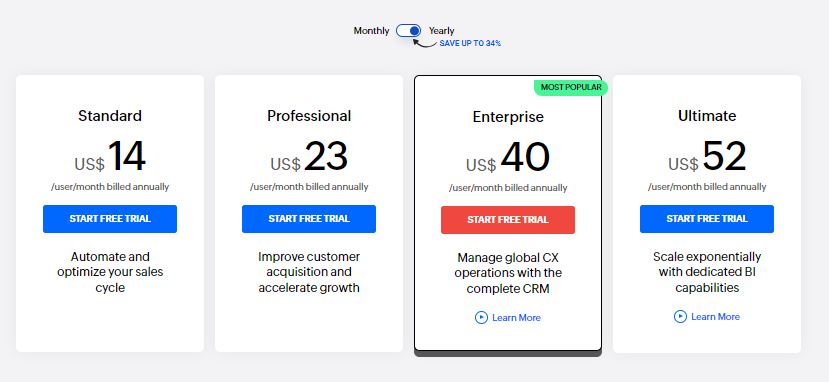Open Learn More link under Enterprise
This screenshot has width=829, height=382.
516,318
